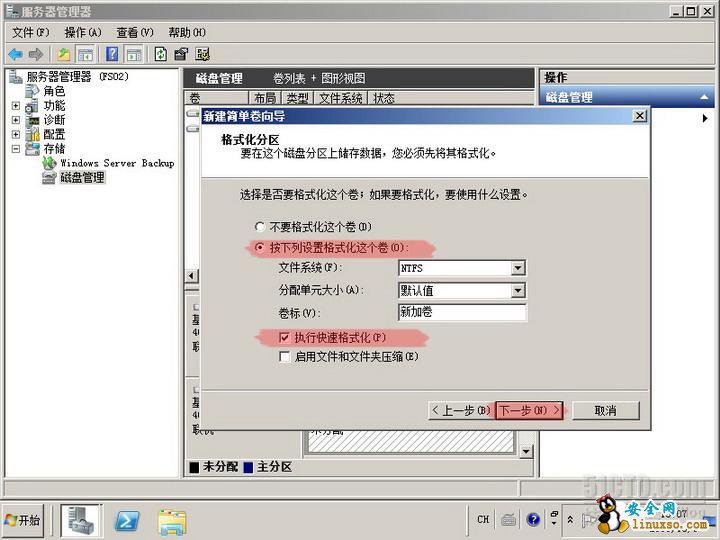Click the green refresh toolbar icon
The height and width of the screenshot is (540, 720).
pos(160,54)
